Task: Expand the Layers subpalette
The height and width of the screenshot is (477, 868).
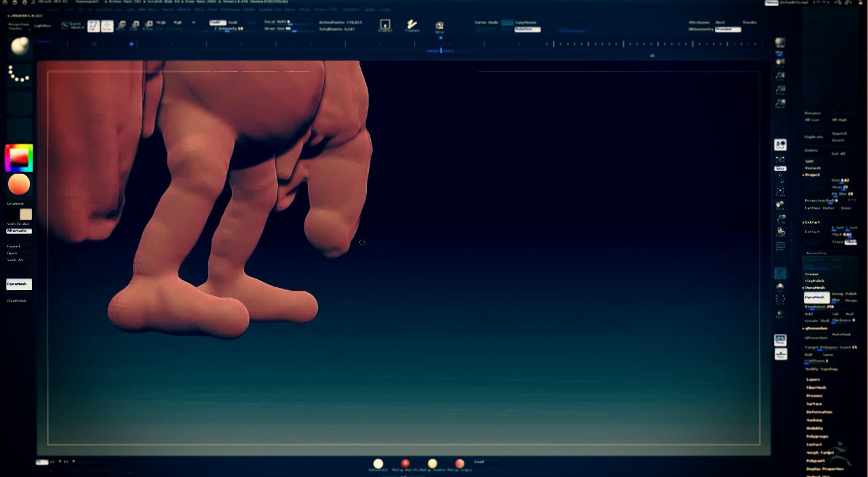Action: pos(813,379)
